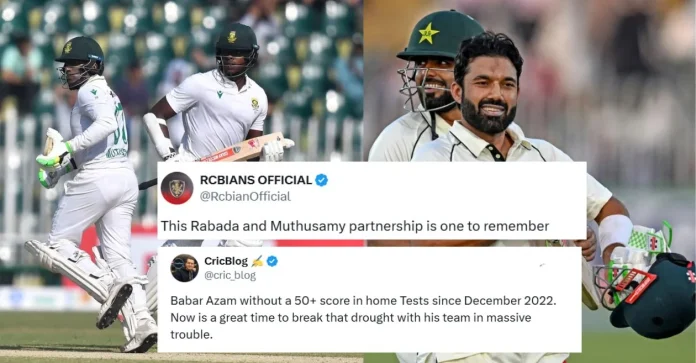
Task: Click the green batting glove of the left batter
Action: (x=54, y=153)
